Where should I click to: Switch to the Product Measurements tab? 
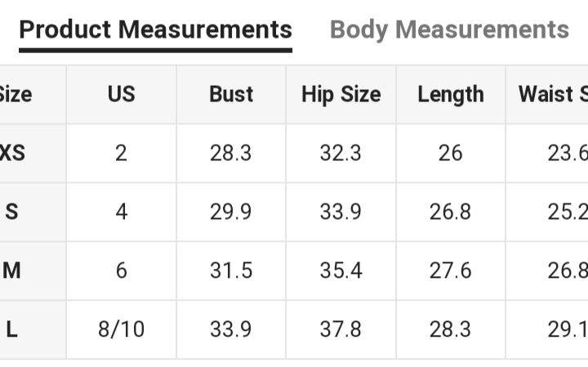point(155,30)
